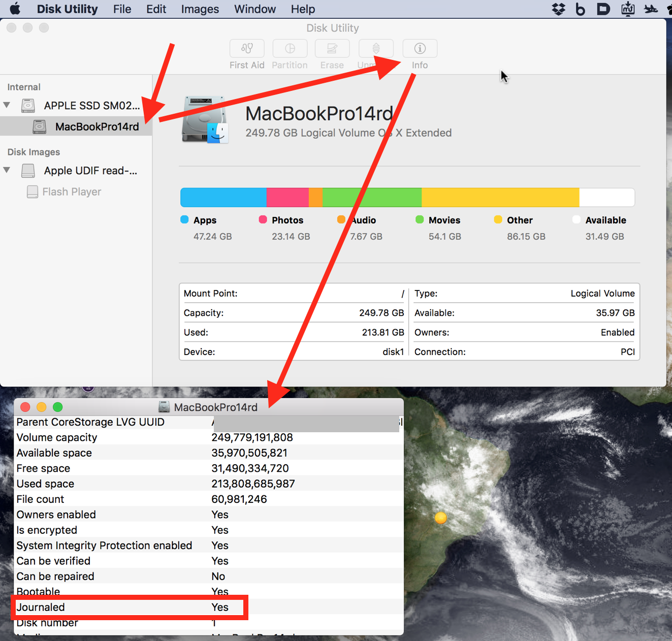Open the File menu
The image size is (672, 641).
[122, 9]
